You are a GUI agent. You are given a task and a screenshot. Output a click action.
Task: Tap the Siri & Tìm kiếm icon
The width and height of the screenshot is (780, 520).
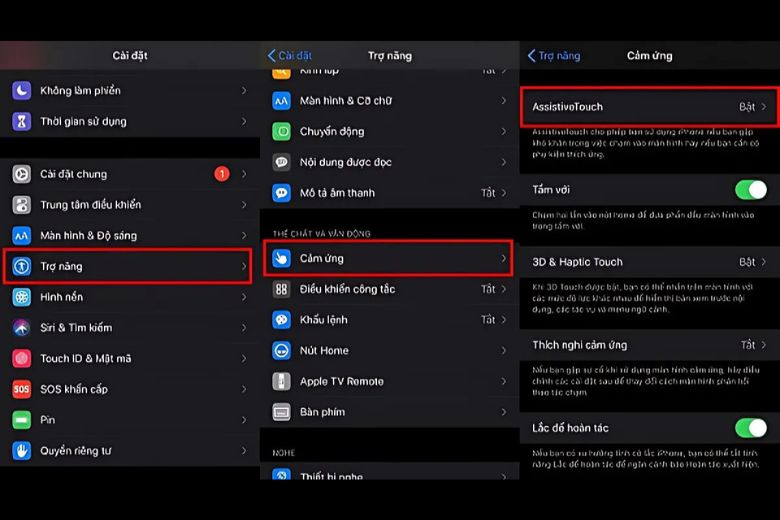(21, 328)
